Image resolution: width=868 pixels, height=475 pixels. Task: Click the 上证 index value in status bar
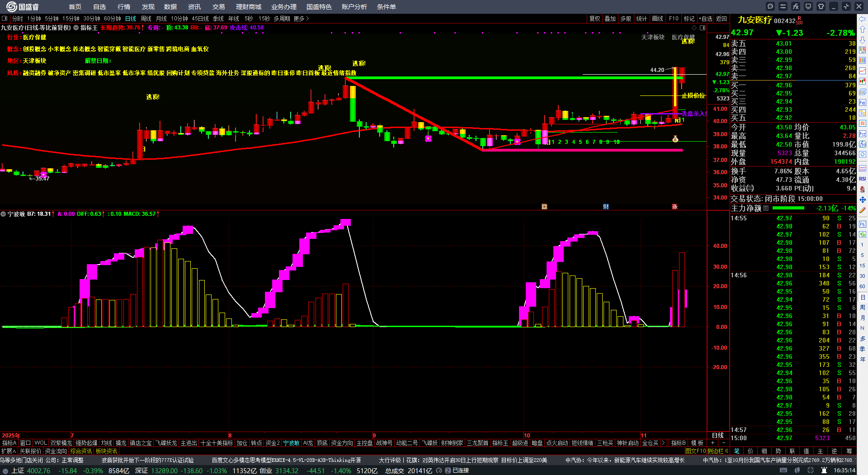pos(39,470)
